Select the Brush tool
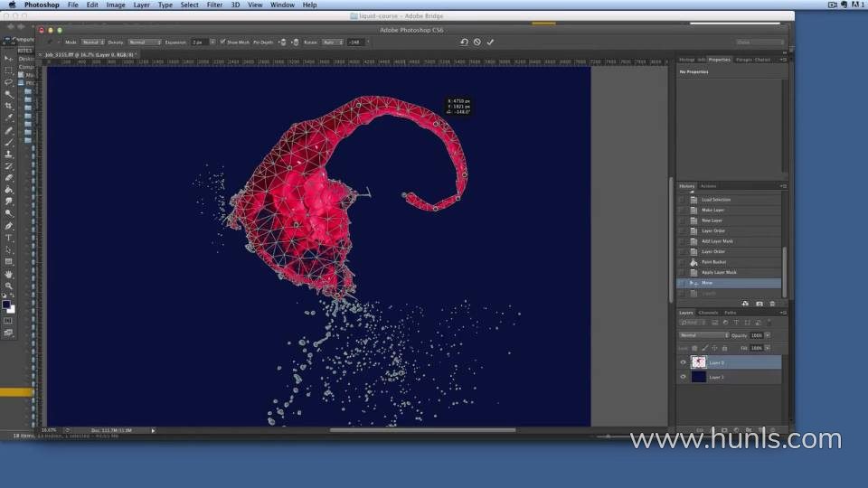Image resolution: width=868 pixels, height=488 pixels. tap(8, 142)
